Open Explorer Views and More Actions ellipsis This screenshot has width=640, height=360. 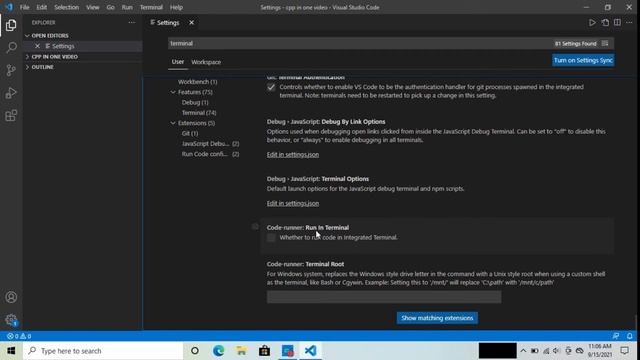coord(131,22)
